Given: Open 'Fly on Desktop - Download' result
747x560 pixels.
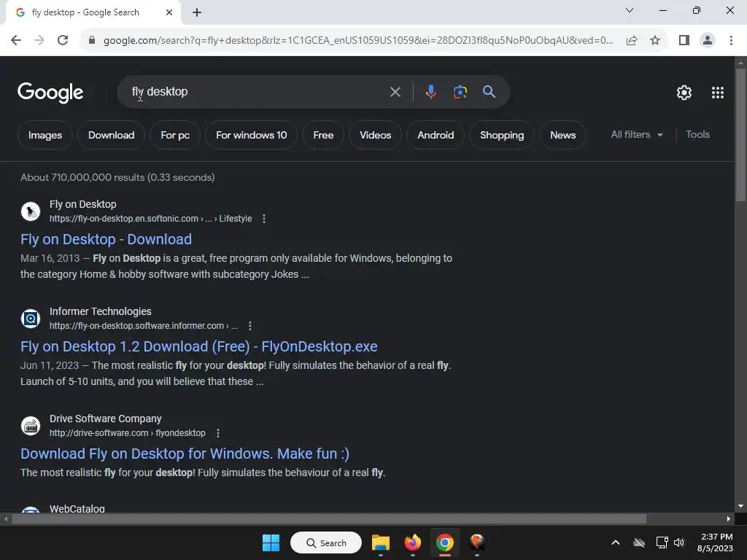Looking at the screenshot, I should tap(106, 239).
